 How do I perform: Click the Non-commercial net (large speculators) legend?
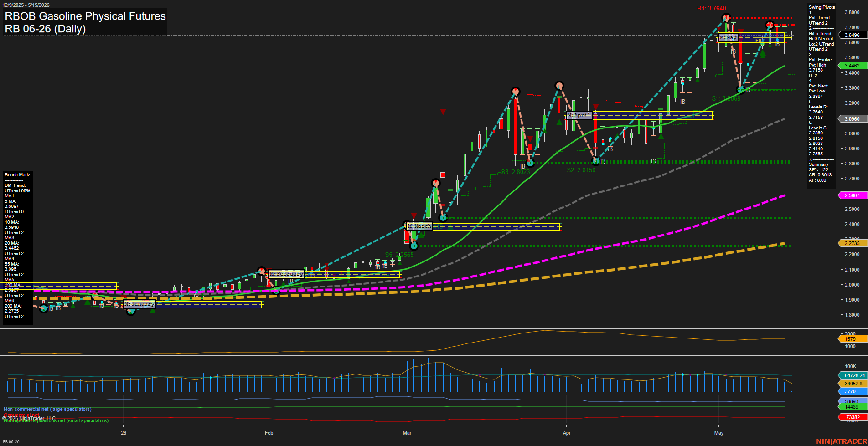tap(47, 409)
